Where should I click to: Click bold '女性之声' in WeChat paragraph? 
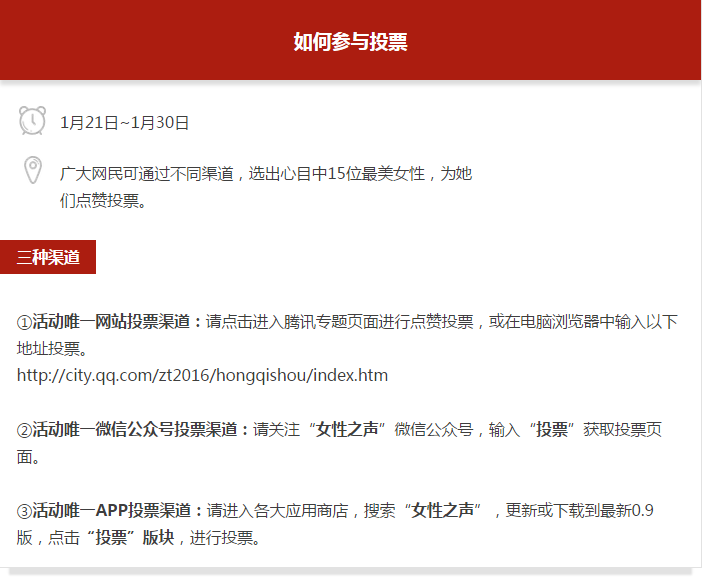(347, 429)
